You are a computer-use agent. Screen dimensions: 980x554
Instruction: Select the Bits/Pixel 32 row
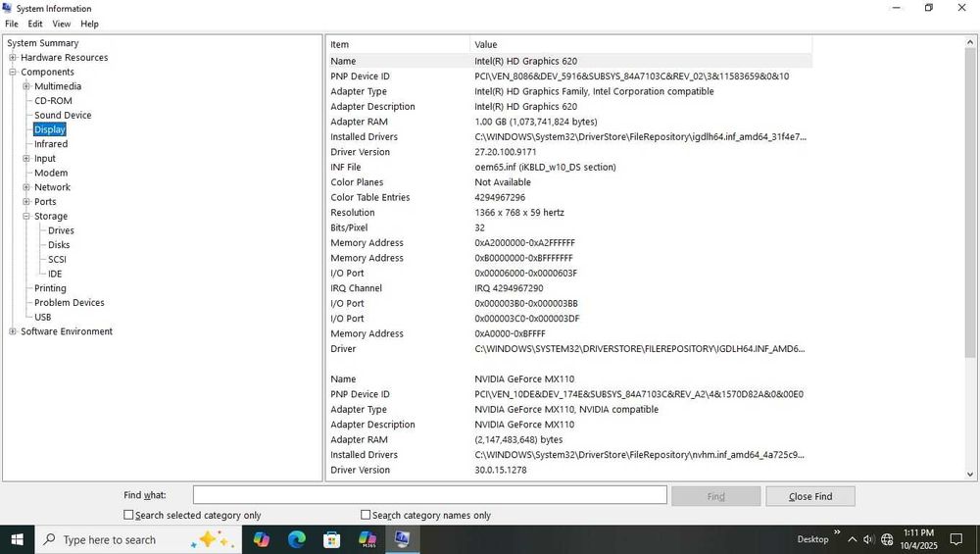569,227
